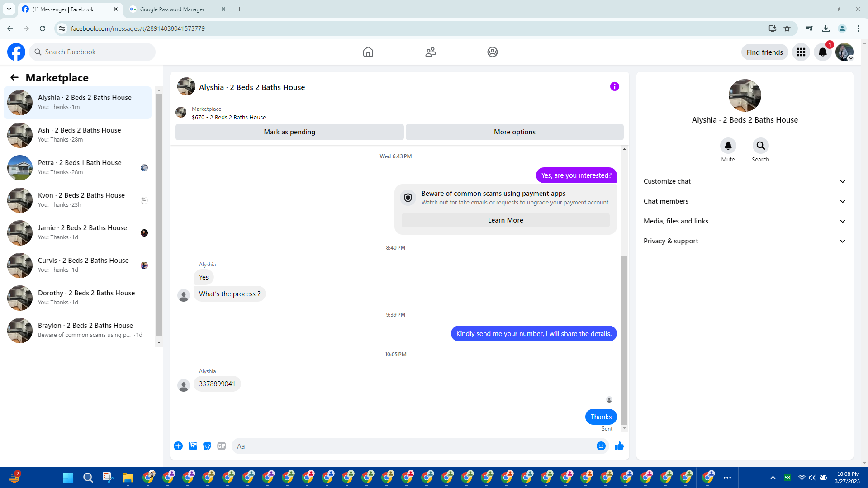Click the message bubble '3378899041'
Viewport: 868px width, 488px height.
click(217, 384)
